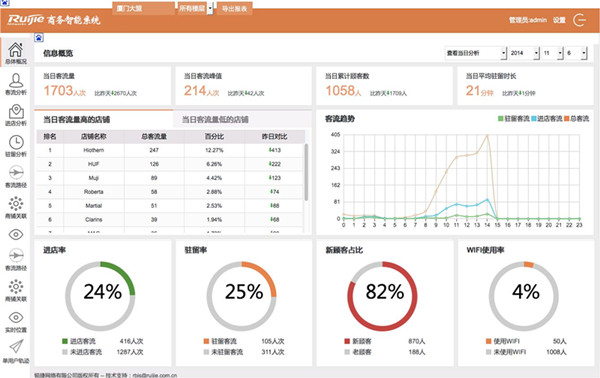Click 4% WIFI使用率 donut chart
The image size is (600, 378).
(x=523, y=297)
